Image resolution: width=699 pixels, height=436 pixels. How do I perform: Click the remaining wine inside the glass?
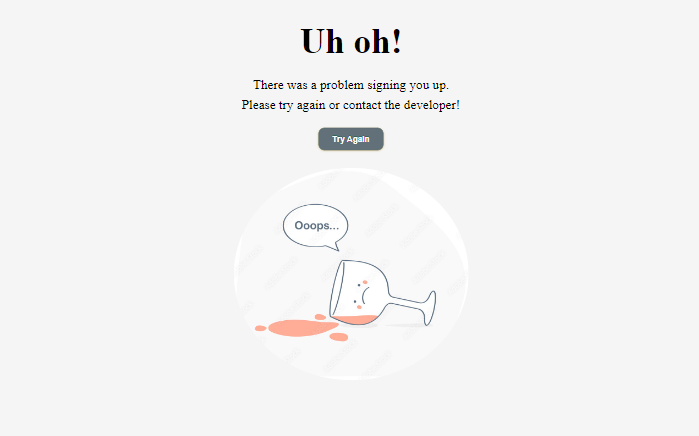(x=355, y=320)
